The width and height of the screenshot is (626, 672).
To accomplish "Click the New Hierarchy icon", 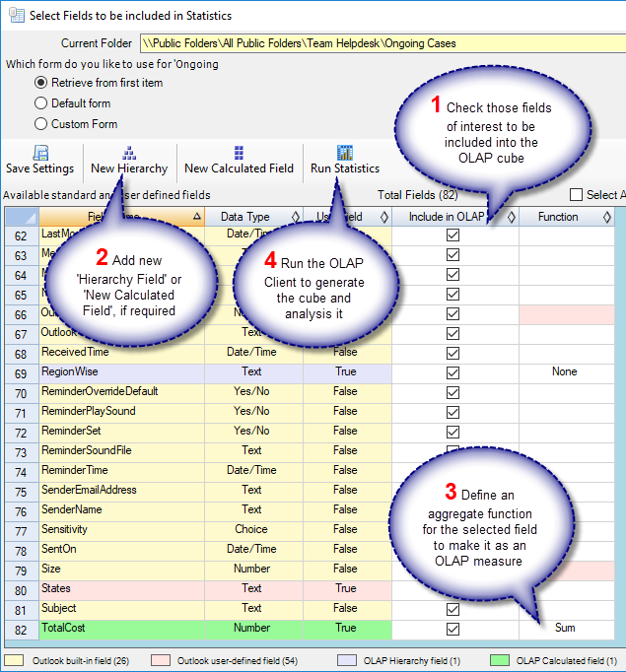I will coord(129,153).
